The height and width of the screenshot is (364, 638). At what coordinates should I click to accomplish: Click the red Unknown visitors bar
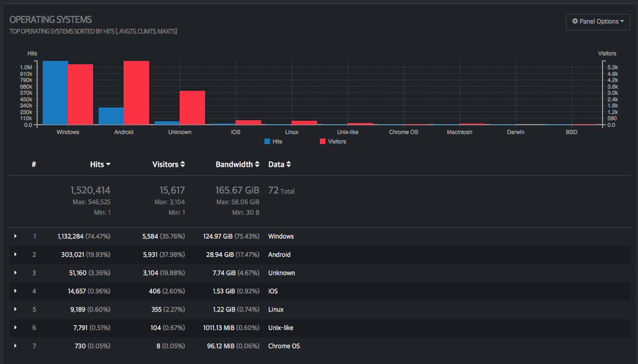point(192,108)
